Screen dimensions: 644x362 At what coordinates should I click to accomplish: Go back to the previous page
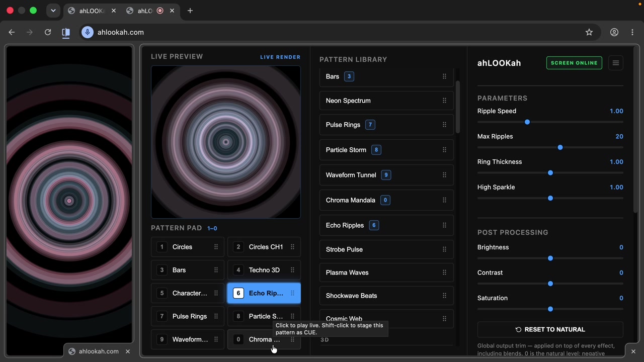pos(12,32)
